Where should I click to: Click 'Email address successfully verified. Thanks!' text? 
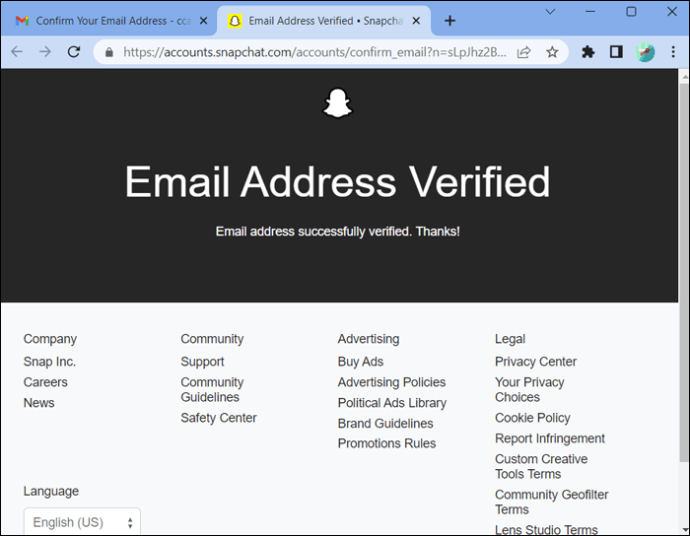338,231
